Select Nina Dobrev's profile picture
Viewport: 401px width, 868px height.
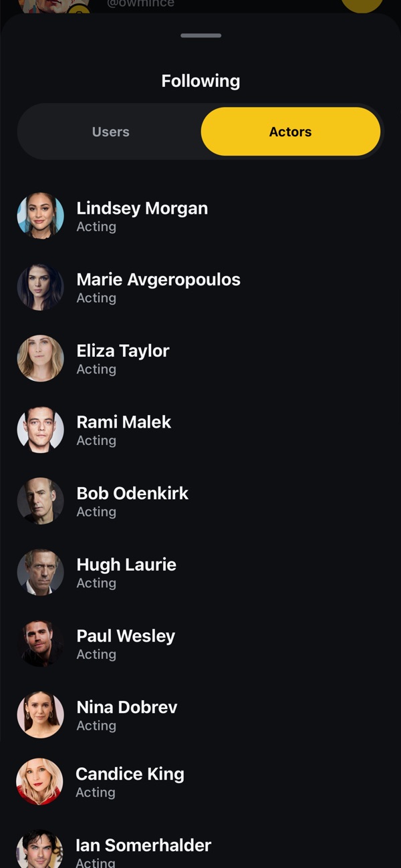click(x=40, y=715)
